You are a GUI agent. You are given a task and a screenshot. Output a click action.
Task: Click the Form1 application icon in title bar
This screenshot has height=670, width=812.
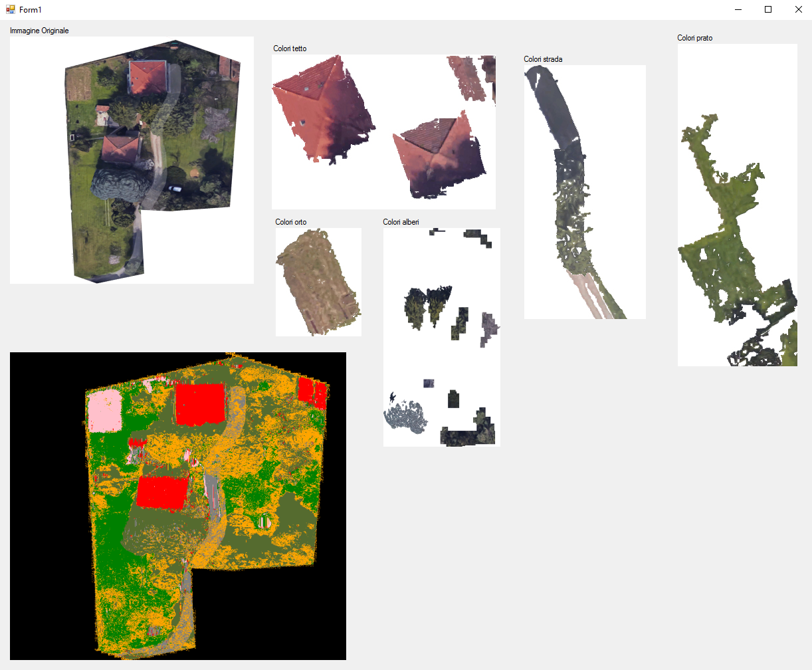point(10,9)
